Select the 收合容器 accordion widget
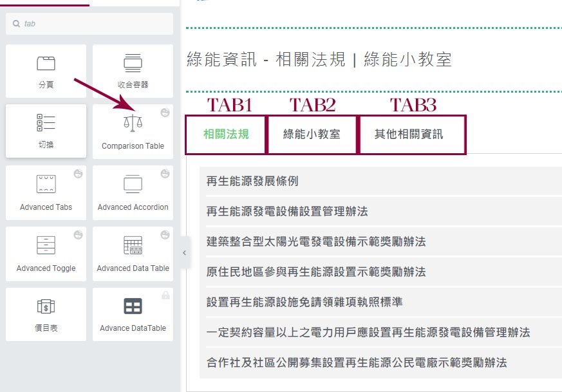Viewport: 562px width, 392px height. coord(133,71)
